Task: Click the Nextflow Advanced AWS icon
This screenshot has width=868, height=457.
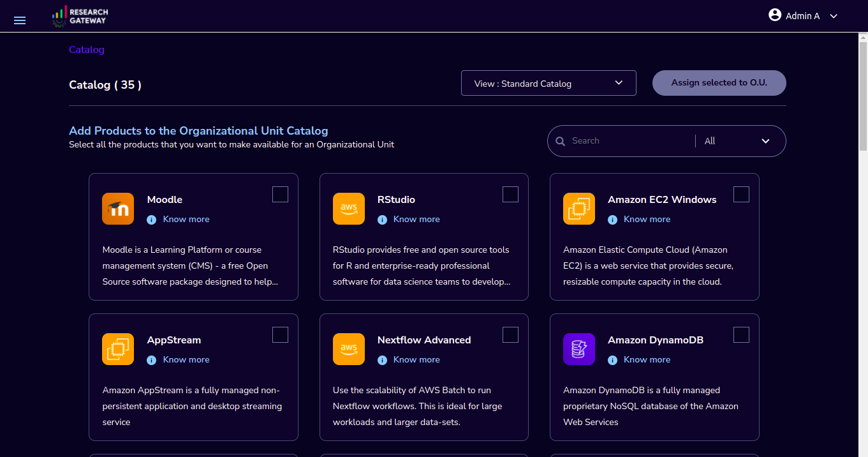Action: pyautogui.click(x=349, y=349)
